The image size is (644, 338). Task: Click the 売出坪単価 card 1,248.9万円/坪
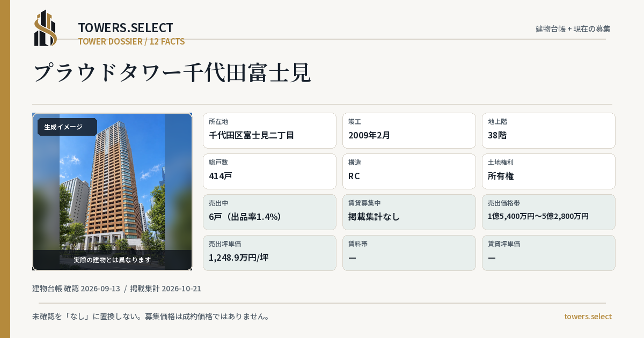(269, 253)
